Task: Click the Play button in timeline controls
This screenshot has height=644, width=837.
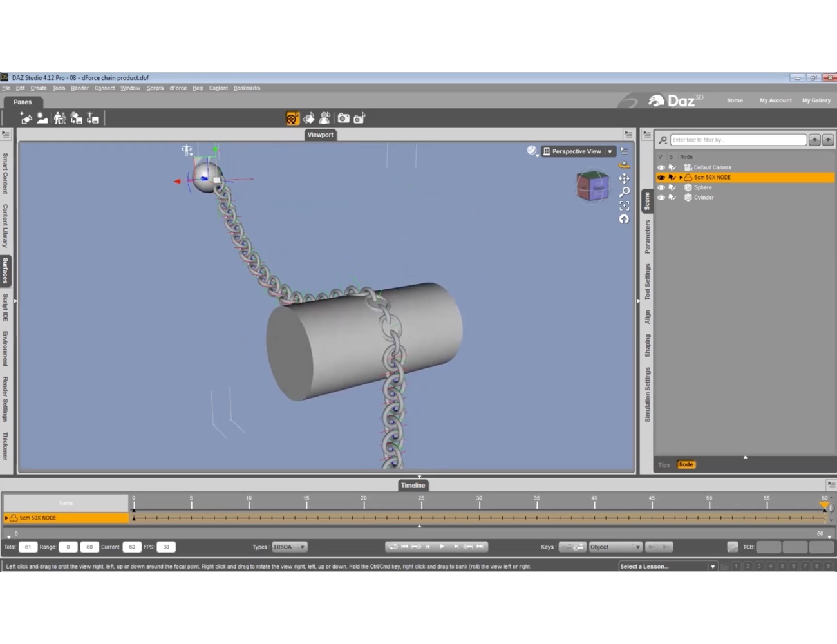Action: tap(442, 547)
